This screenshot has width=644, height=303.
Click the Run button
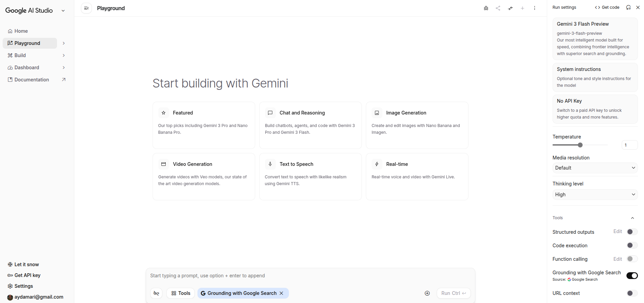click(x=454, y=293)
